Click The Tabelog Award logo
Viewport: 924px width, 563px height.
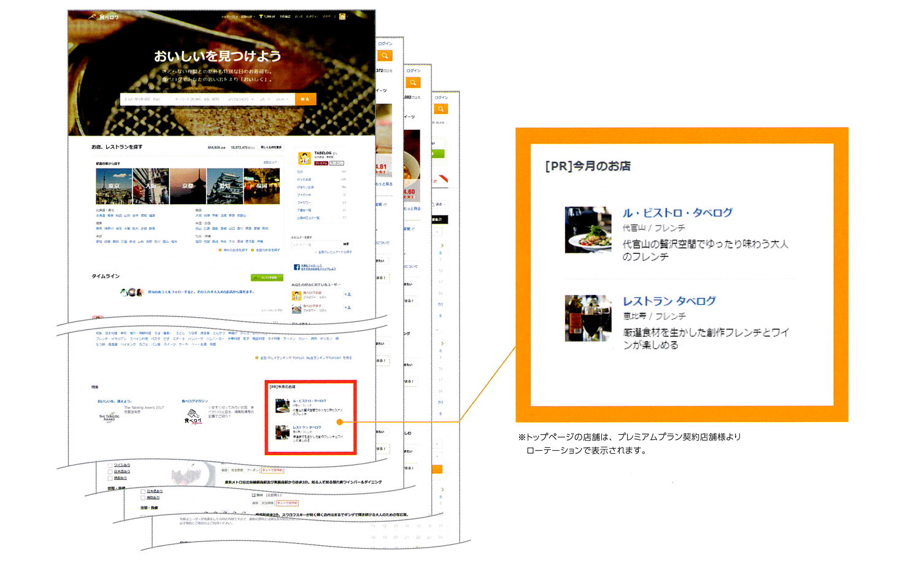pos(109,417)
